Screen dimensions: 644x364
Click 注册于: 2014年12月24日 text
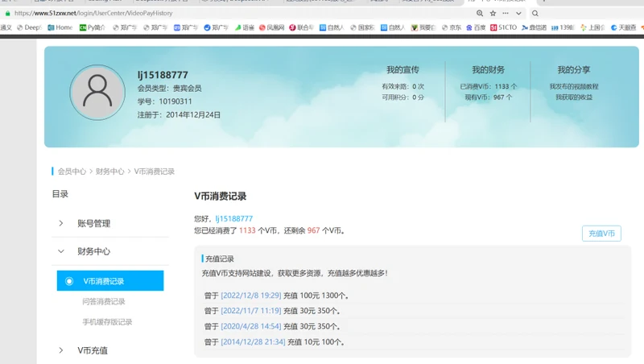[x=179, y=114]
